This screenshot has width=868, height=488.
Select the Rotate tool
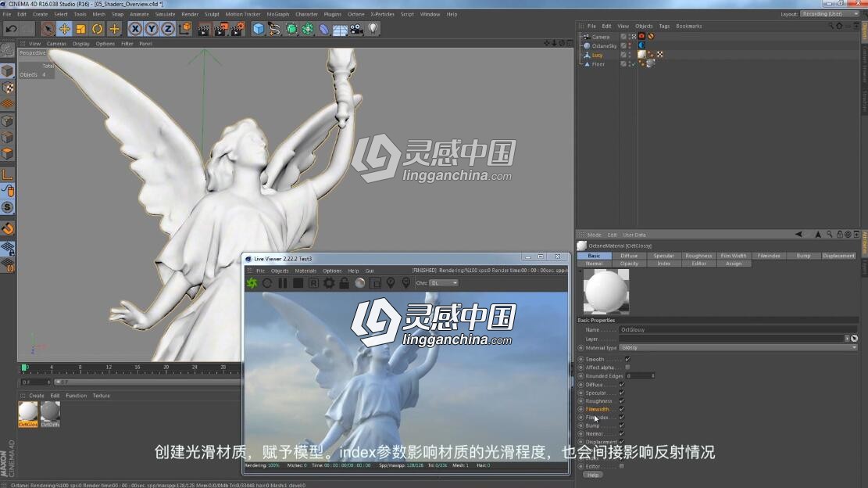tap(98, 29)
